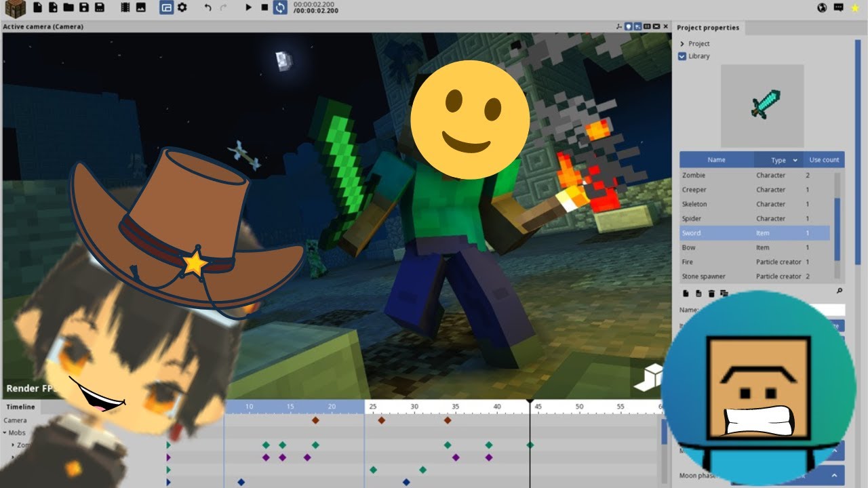The height and width of the screenshot is (488, 868).
Task: Click the properties panel vertical scrollbar
Action: point(858,152)
